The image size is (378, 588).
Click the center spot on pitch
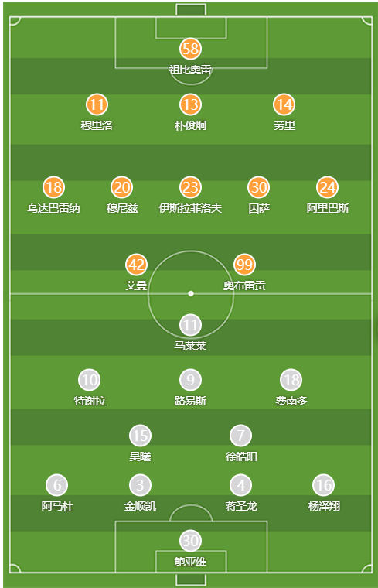point(191,294)
